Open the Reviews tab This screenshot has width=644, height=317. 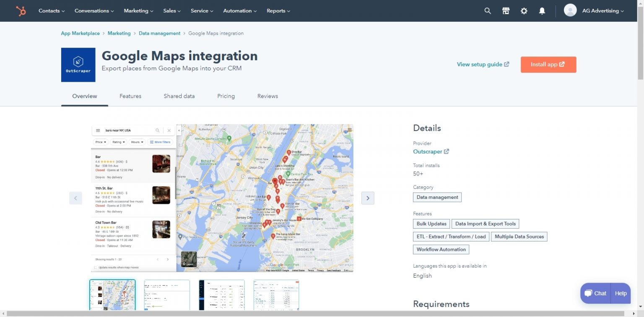click(267, 96)
